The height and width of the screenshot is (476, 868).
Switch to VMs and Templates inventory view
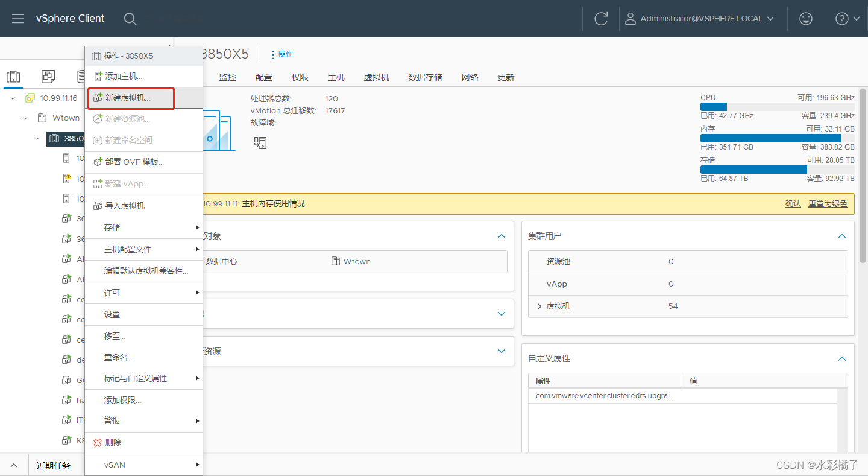click(48, 77)
